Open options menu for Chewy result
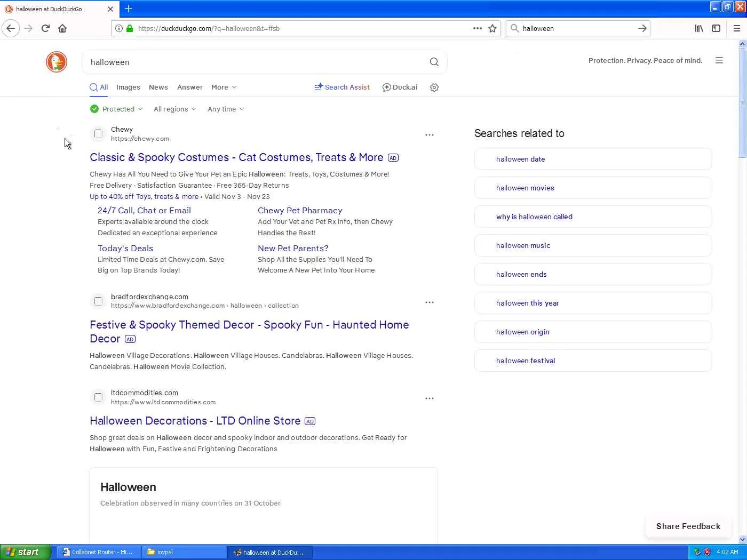 [430, 135]
